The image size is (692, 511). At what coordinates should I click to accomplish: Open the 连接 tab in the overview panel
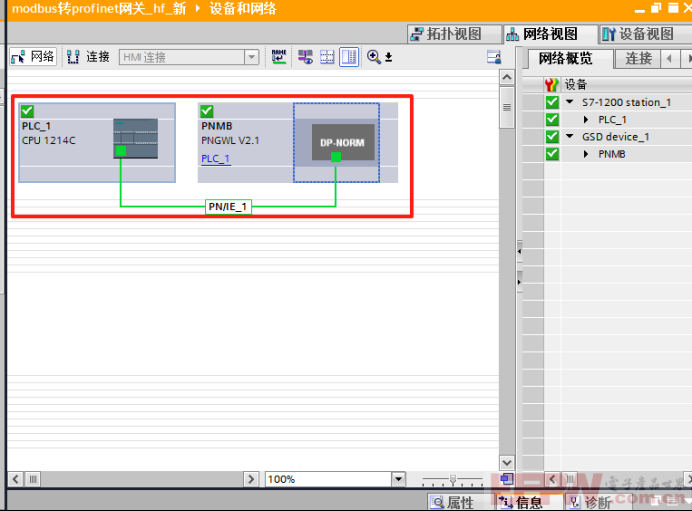pyautogui.click(x=638, y=58)
